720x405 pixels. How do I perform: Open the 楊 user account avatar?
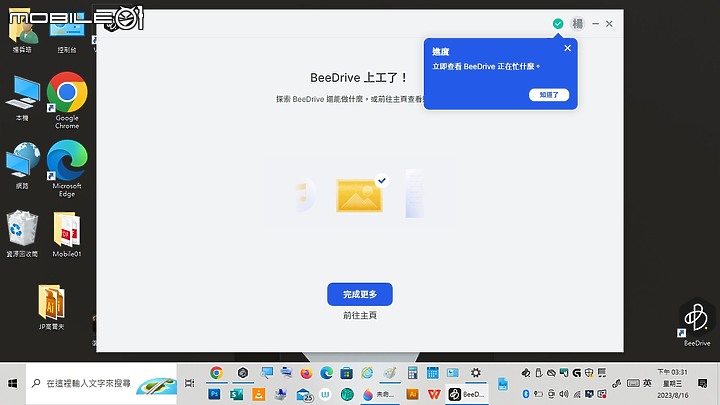[578, 23]
